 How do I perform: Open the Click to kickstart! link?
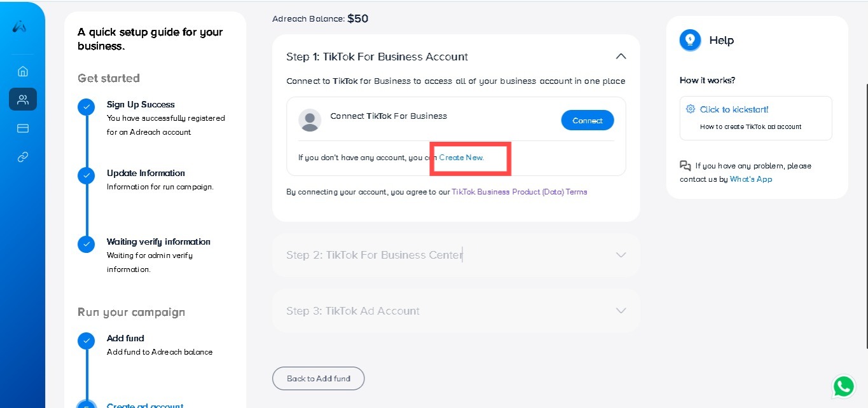point(734,109)
